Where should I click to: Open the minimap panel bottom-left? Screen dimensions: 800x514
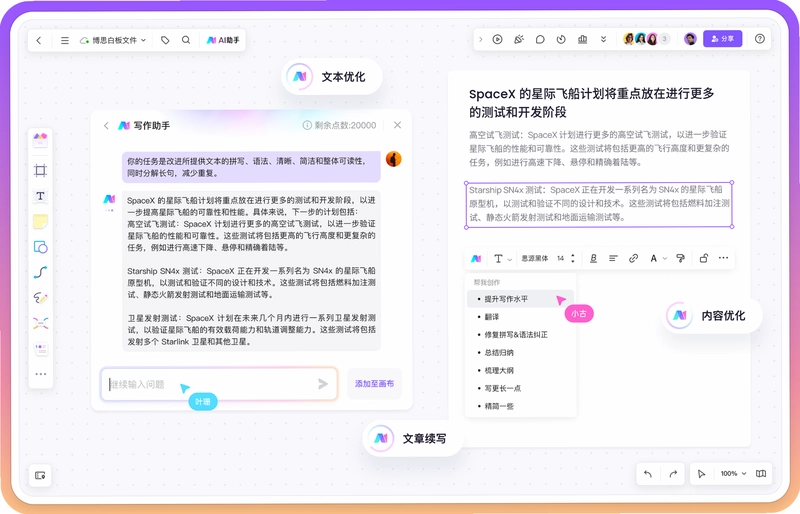[x=40, y=475]
